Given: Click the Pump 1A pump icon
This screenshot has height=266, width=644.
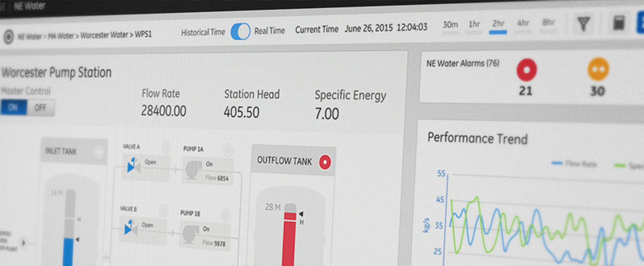Looking at the screenshot, I should point(194,170).
